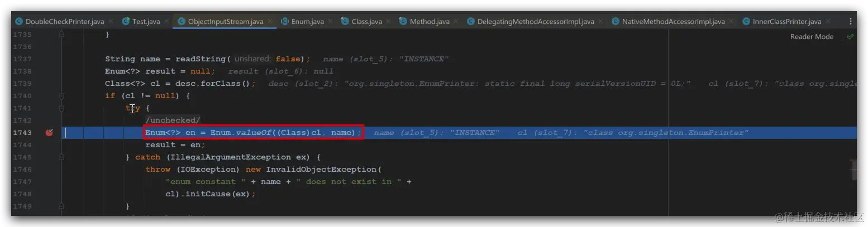This screenshot has width=868, height=227.
Task: Click the inline debug value 'result (slot_6): null'
Action: (x=280, y=71)
